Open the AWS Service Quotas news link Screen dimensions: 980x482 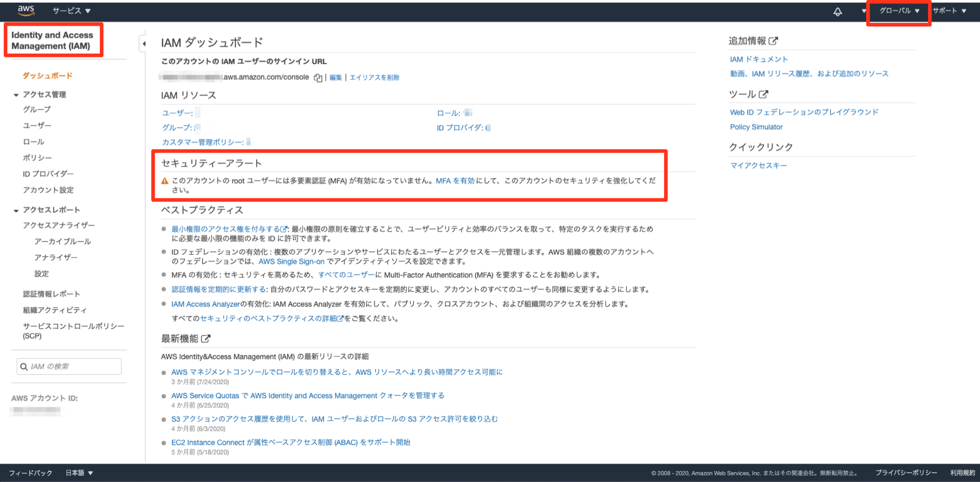tap(308, 395)
